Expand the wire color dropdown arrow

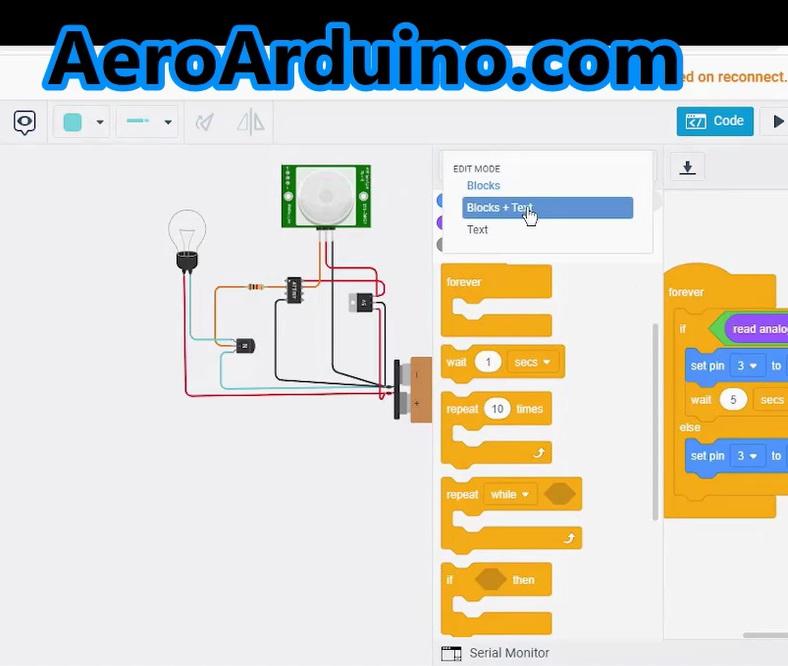pyautogui.click(x=100, y=122)
